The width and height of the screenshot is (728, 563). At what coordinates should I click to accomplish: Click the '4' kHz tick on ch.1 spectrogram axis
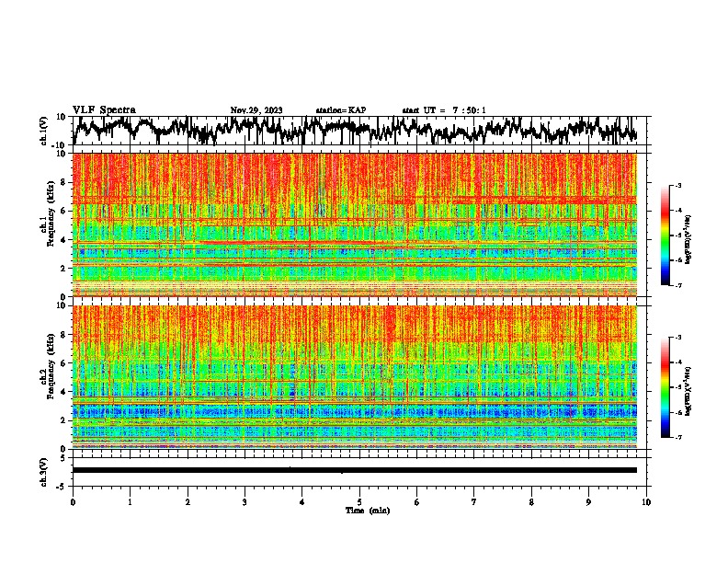coord(64,240)
